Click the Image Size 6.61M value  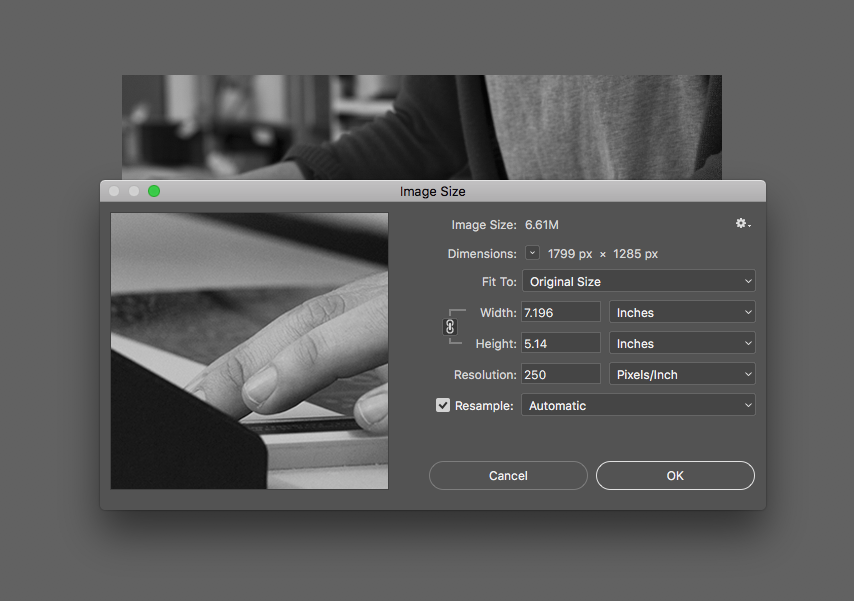(542, 225)
